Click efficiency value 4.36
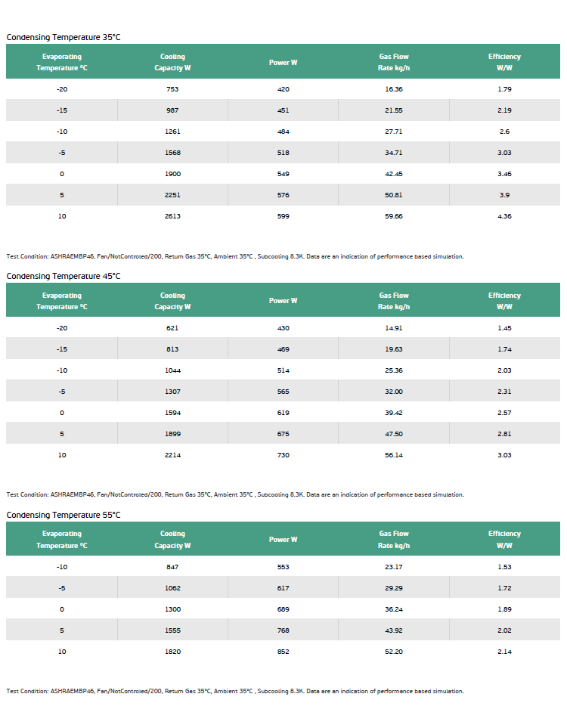 coord(504,216)
